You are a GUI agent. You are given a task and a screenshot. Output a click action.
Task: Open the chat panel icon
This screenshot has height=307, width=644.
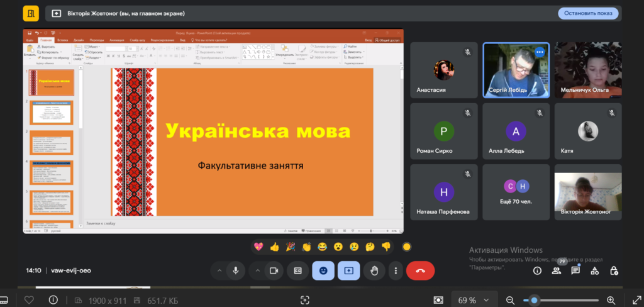tap(575, 271)
